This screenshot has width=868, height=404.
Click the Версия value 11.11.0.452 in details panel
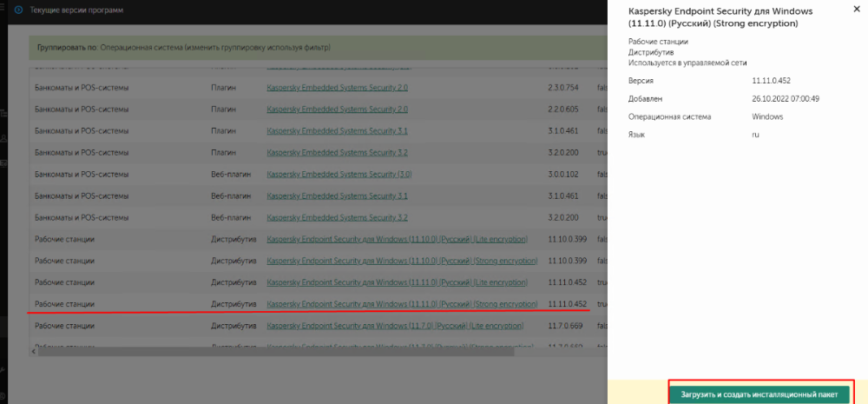[x=771, y=80]
